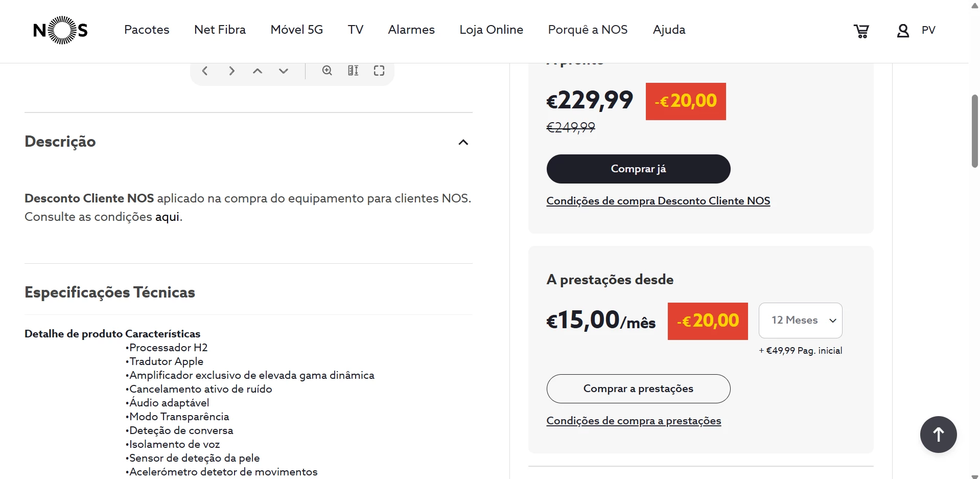Viewport: 980px width, 479px height.
Task: Show previous image with left arrow
Action: click(205, 71)
